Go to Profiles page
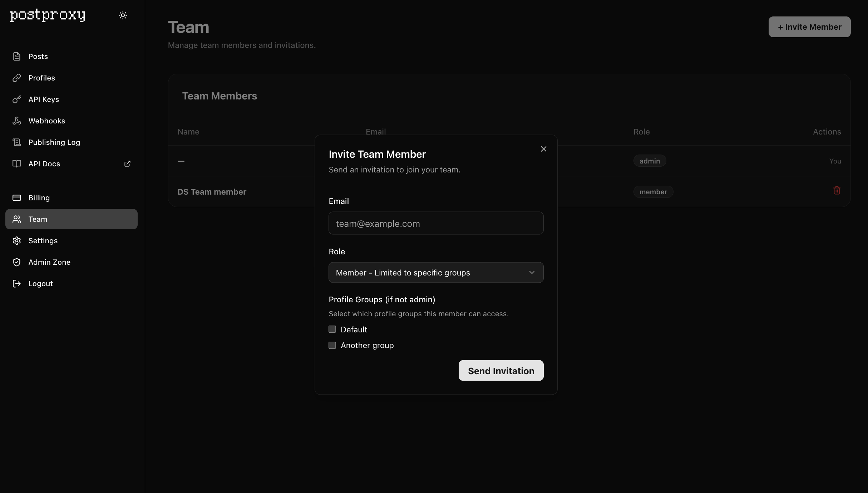This screenshot has width=868, height=493. [71, 78]
